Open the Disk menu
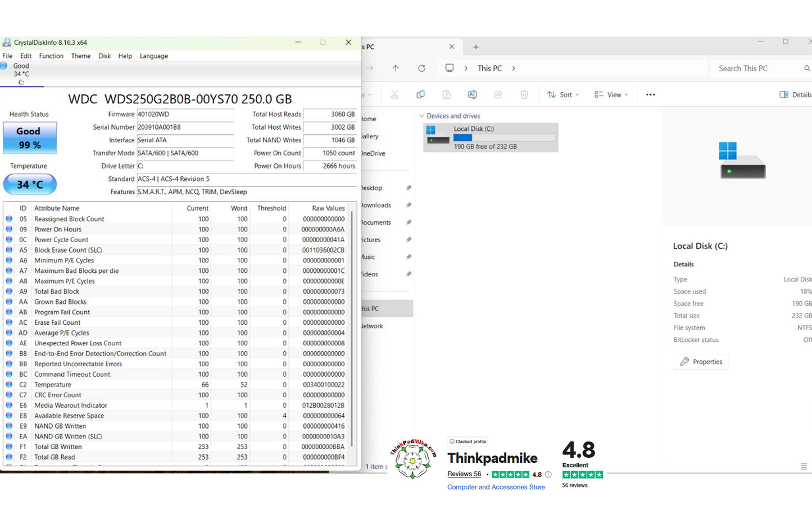Viewport: 812px width, 510px height. point(105,56)
